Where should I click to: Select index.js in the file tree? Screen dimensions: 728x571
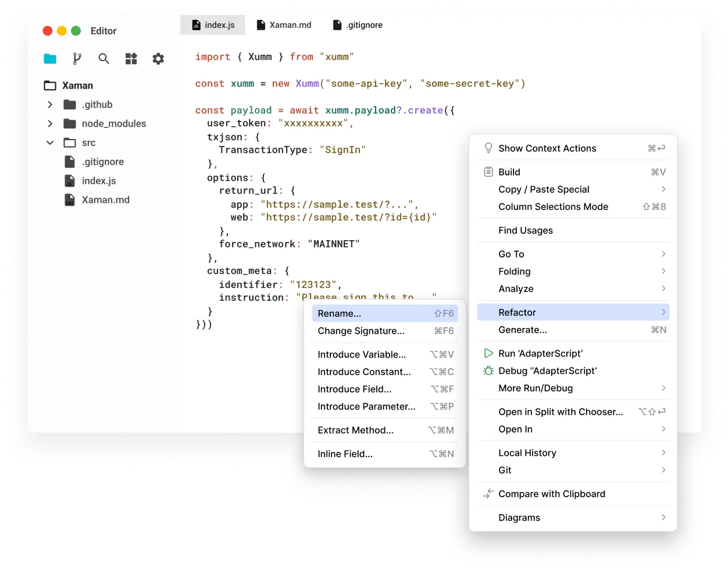pos(98,181)
